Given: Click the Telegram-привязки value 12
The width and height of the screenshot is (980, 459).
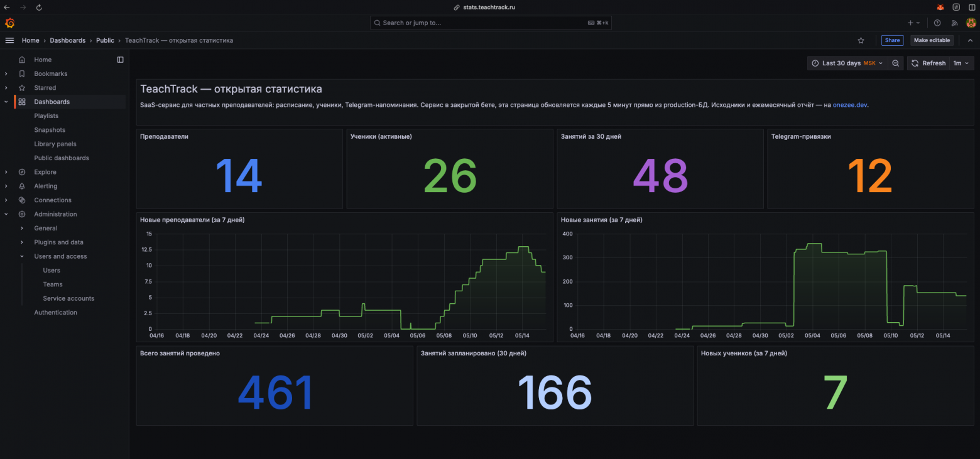Looking at the screenshot, I should (x=870, y=176).
